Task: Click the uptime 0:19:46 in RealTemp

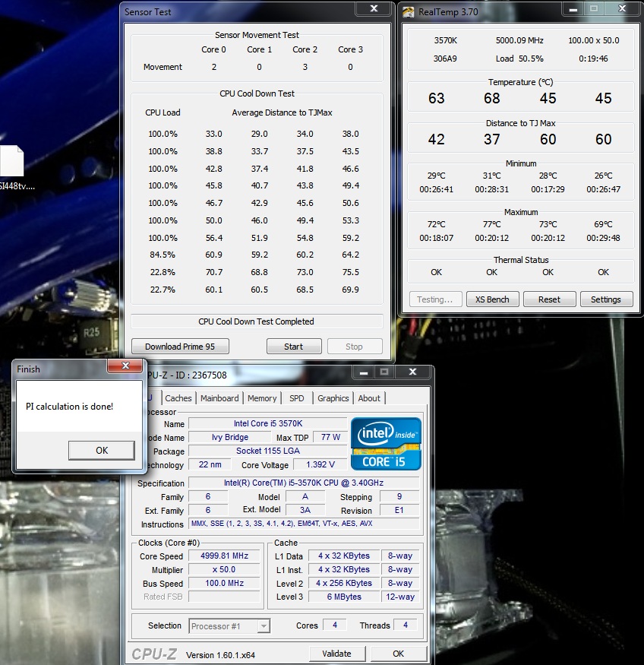Action: (x=593, y=59)
